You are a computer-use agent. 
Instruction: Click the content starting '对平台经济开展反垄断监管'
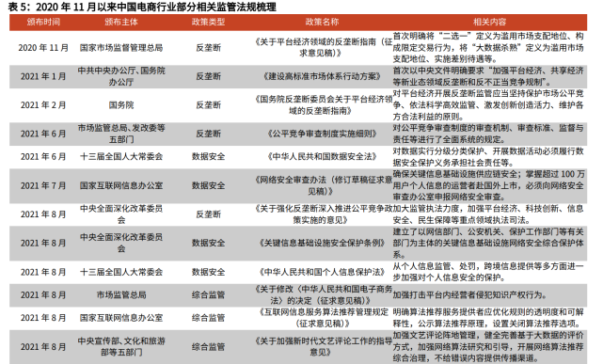[x=488, y=105]
